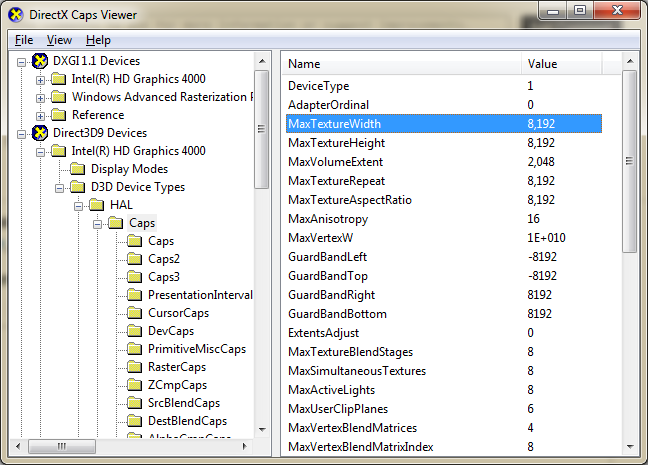Screen dimensions: 648x465
Task: Expand the Reference node
Action: 40,116
